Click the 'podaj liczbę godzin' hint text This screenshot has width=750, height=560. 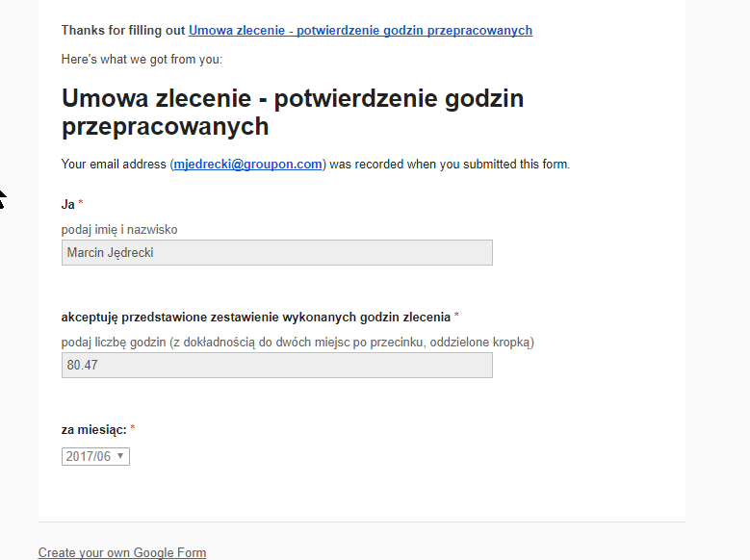(297, 343)
